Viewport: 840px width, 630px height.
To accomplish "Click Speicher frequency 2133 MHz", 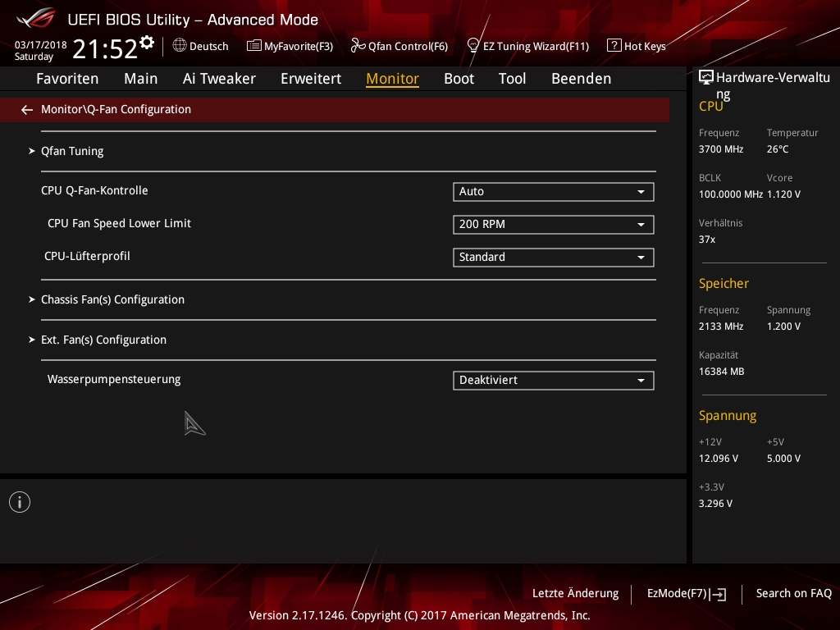I will pos(721,326).
